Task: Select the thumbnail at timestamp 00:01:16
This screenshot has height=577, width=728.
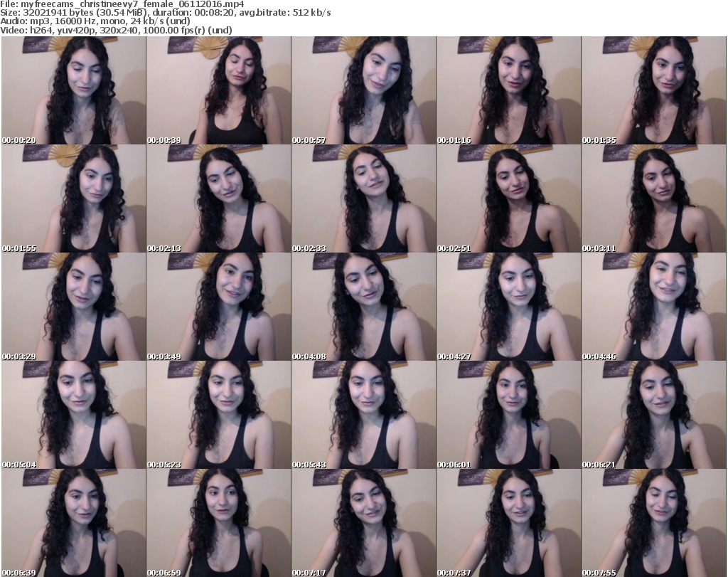Action: pyautogui.click(x=508, y=90)
